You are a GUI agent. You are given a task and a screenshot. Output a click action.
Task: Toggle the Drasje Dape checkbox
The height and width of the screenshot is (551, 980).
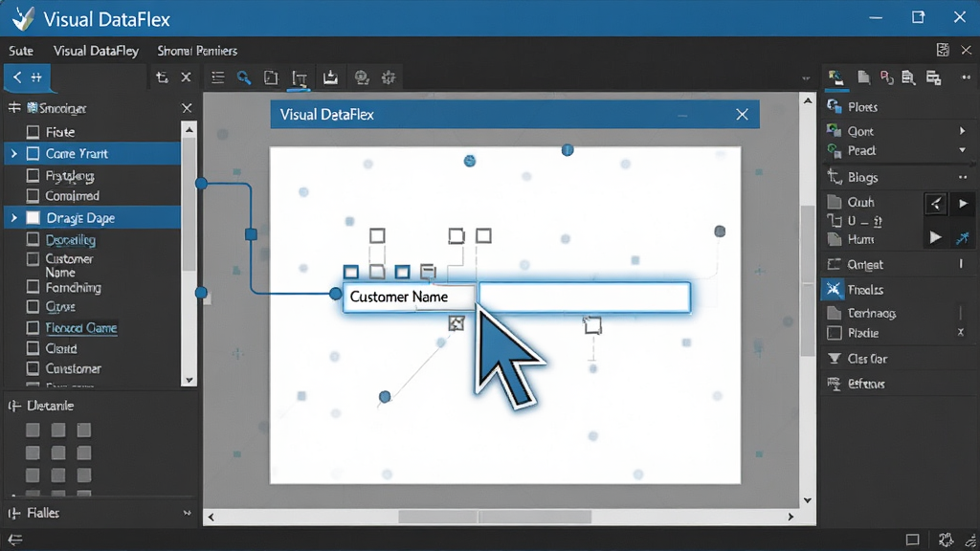click(x=33, y=217)
